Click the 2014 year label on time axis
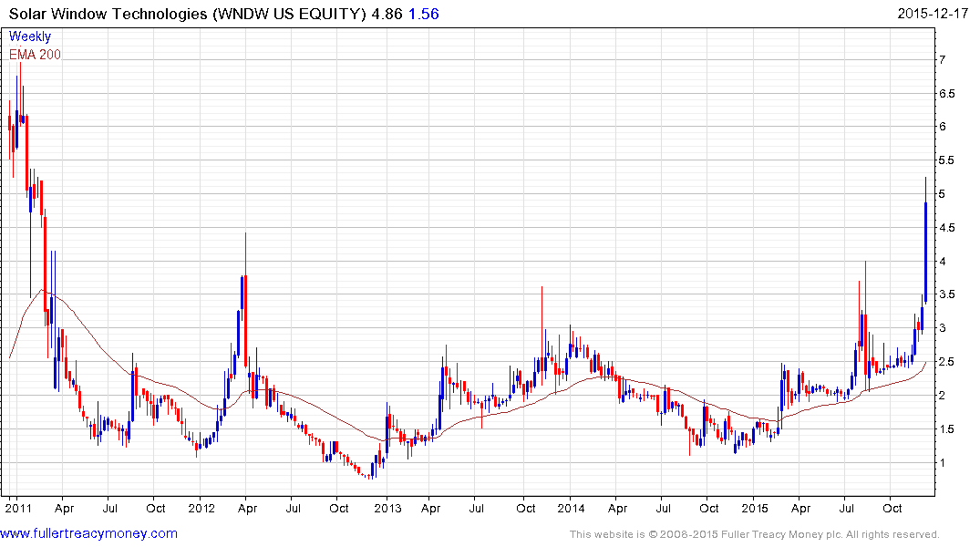Screen dimensions: 980x547 (572, 508)
